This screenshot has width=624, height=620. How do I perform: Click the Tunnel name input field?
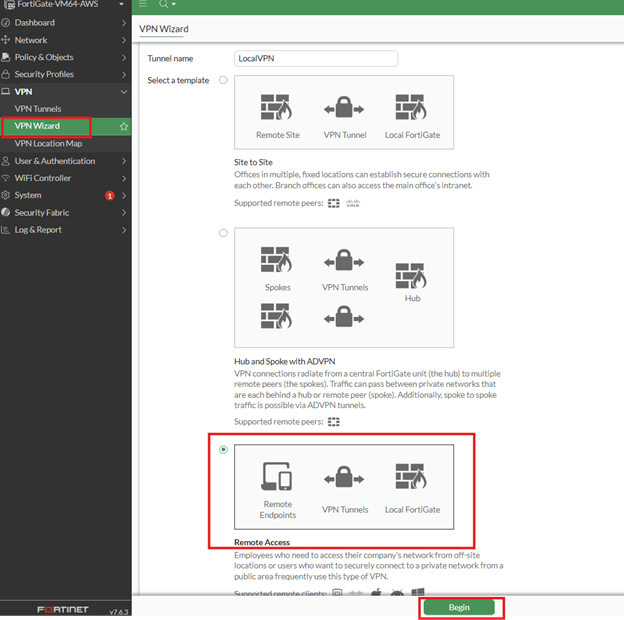click(x=316, y=58)
